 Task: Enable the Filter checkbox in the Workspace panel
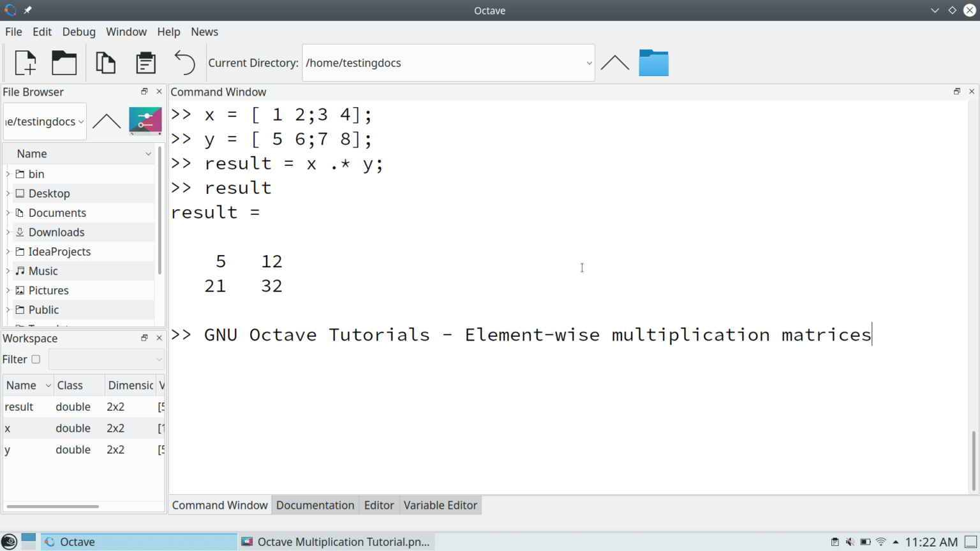pyautogui.click(x=35, y=359)
